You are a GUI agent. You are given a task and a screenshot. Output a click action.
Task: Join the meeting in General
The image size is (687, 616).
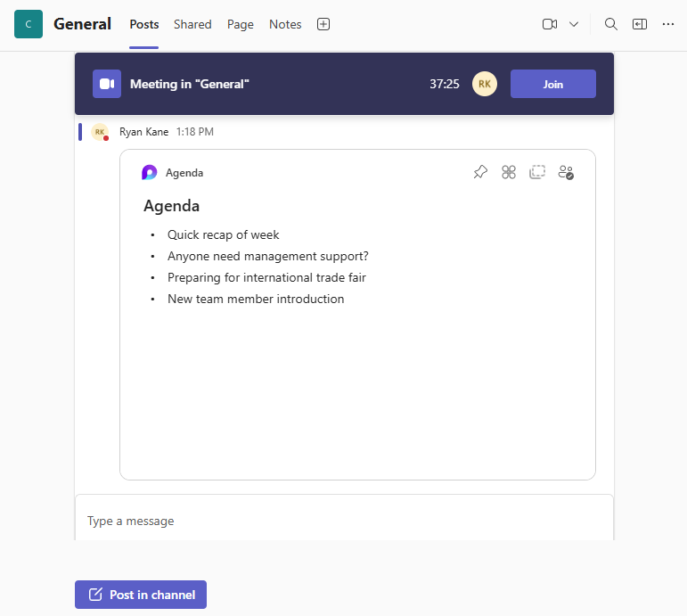tap(553, 84)
